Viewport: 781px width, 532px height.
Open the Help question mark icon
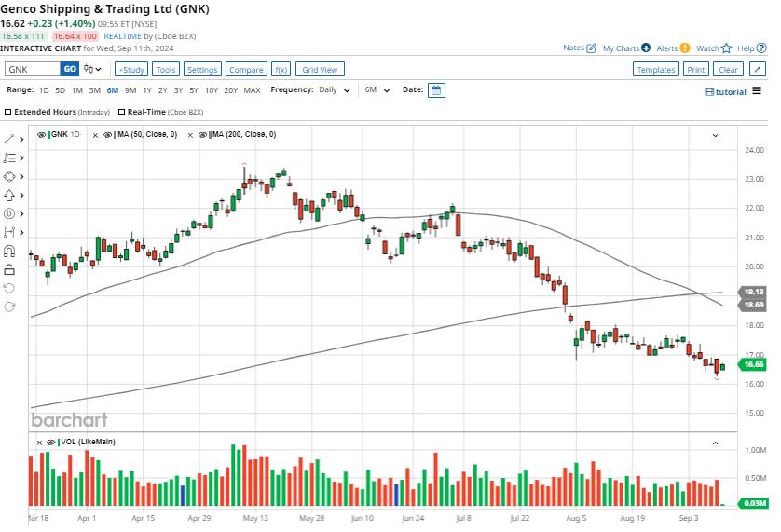click(761, 48)
